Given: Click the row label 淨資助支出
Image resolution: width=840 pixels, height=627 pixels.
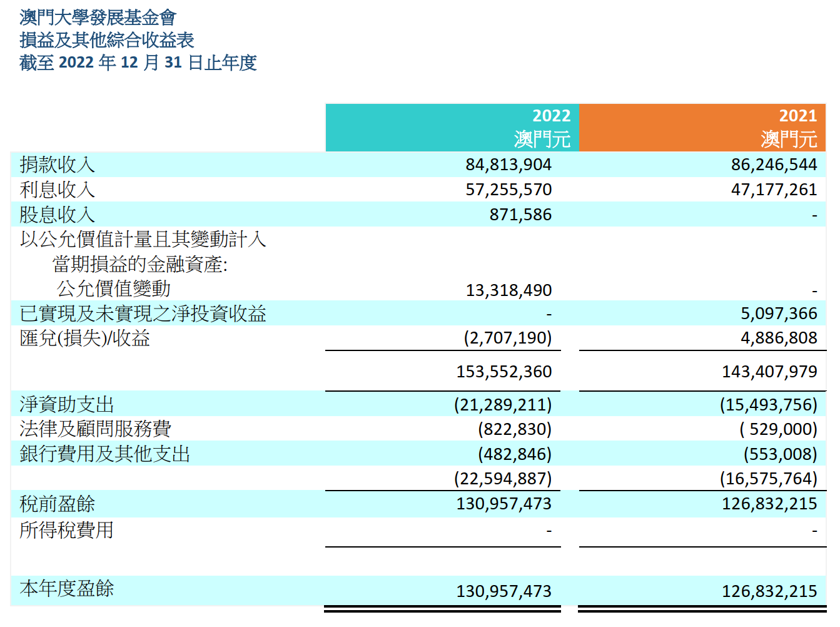Looking at the screenshot, I should (67, 404).
